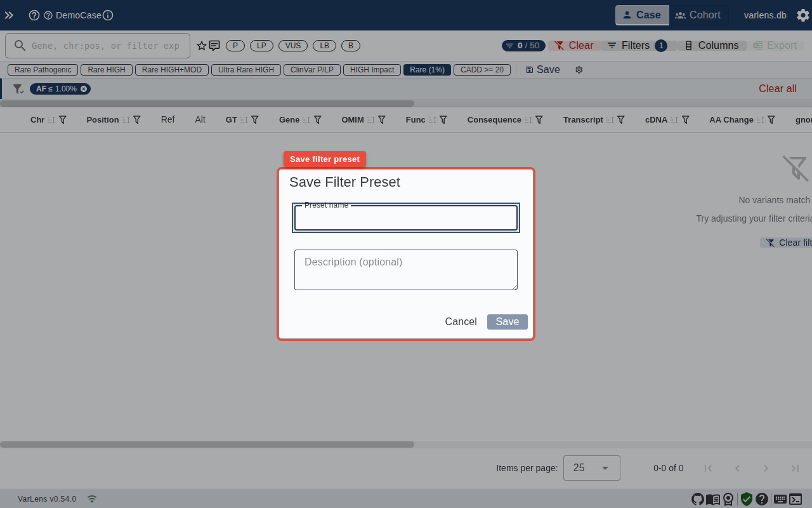Image resolution: width=812 pixels, height=508 pixels.
Task: Switch to the Cohort tab
Action: 698,15
